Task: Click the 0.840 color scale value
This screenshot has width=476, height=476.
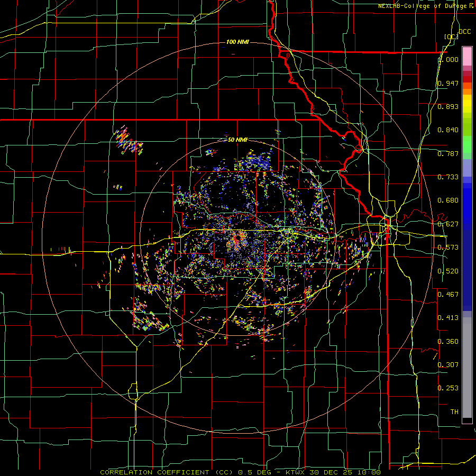Action: (x=448, y=130)
